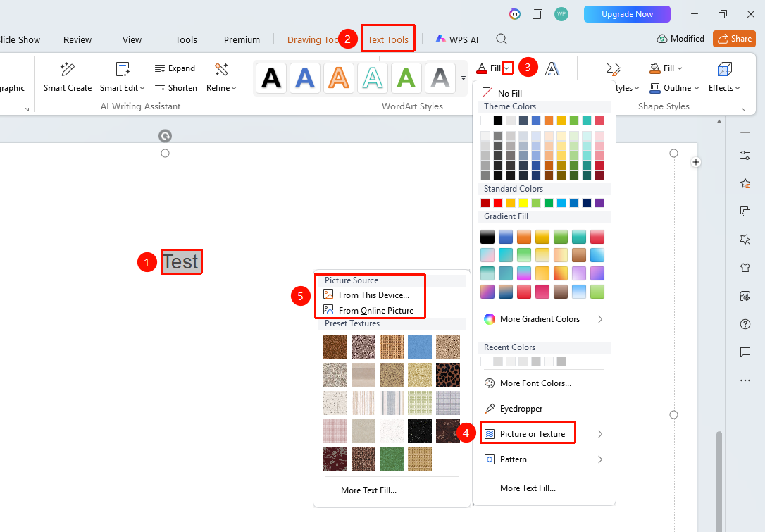
Task: Click the text outline A icon
Action: click(552, 69)
